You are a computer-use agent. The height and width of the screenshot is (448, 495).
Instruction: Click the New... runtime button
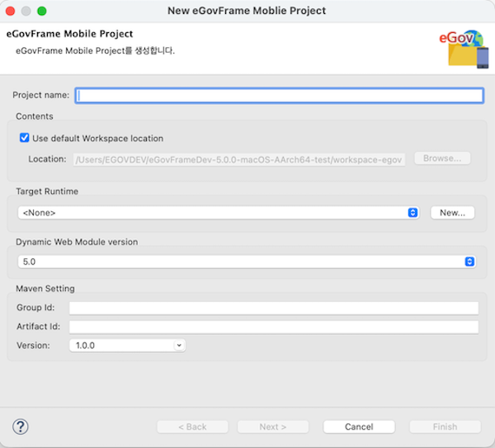tap(452, 213)
